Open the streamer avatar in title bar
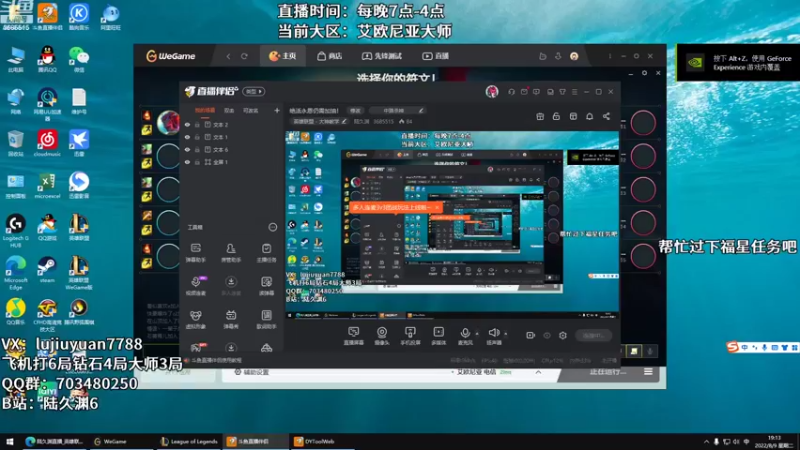Screen dimensions: 800x450 point(492,91)
